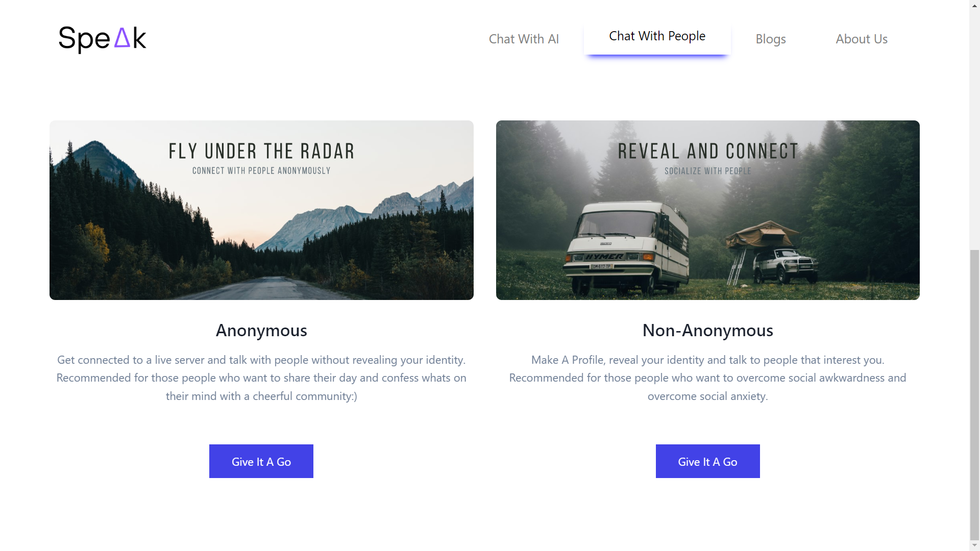Screen dimensions: 980x551
Task: Click the FLY UNDER THE RADAR banner title
Action: (x=261, y=151)
